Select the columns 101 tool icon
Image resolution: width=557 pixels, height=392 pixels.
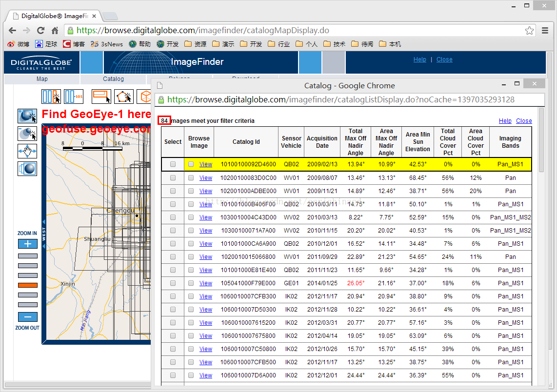[x=74, y=96]
